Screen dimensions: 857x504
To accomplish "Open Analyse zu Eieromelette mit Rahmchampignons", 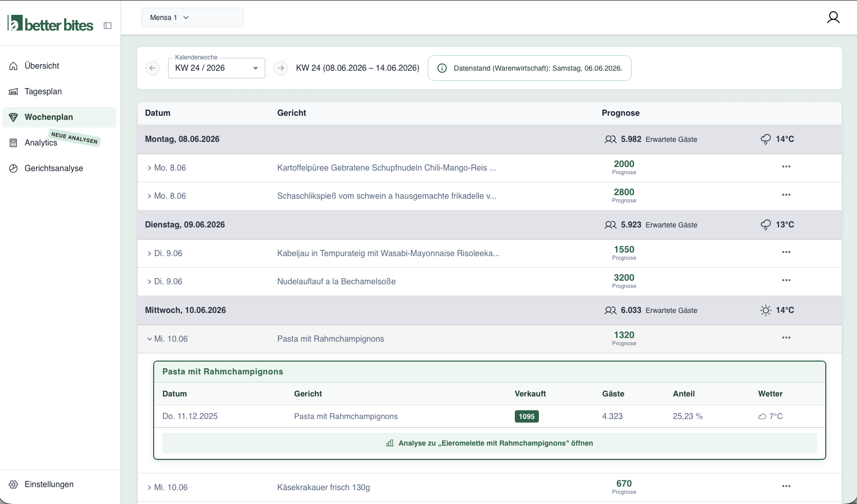I will [x=490, y=443].
